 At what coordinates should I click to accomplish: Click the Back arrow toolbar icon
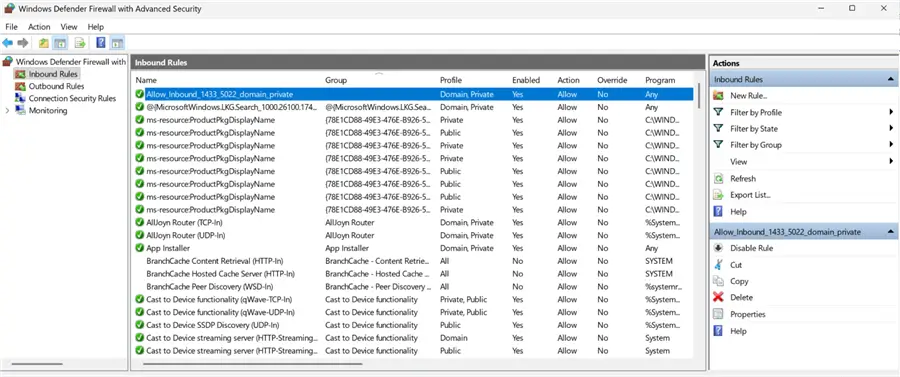[7, 42]
